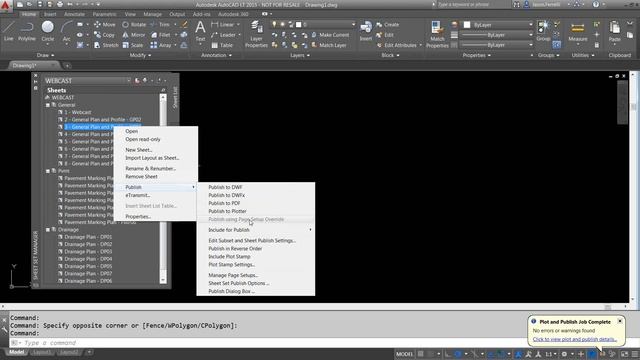Click the Leader tool
Image resolution: width=640 pixels, height=360 pixels.
[x=223, y=35]
